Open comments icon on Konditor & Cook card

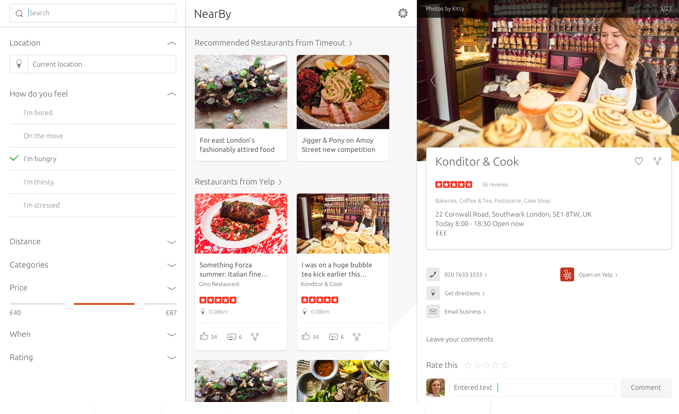333,336
